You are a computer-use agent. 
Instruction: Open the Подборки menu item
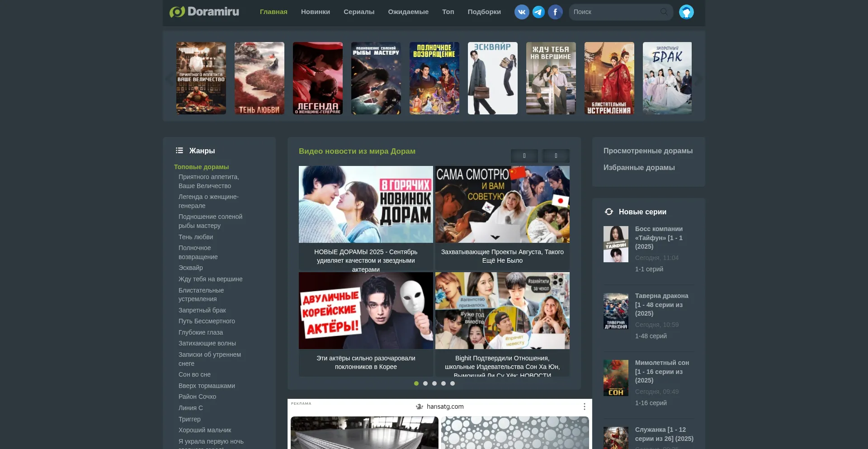point(484,12)
